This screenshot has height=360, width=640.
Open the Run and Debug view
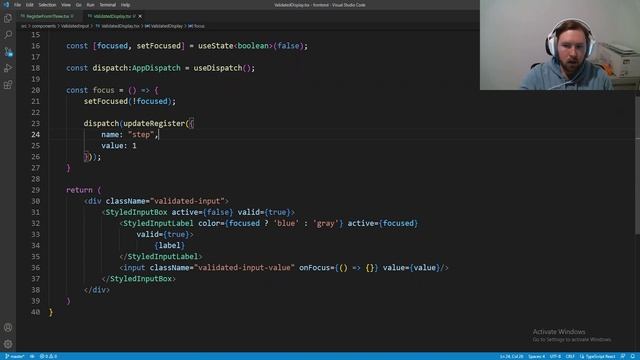point(8,68)
